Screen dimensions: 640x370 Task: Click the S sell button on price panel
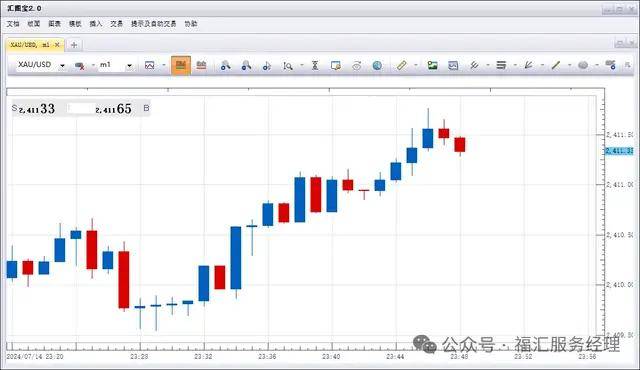(14, 108)
